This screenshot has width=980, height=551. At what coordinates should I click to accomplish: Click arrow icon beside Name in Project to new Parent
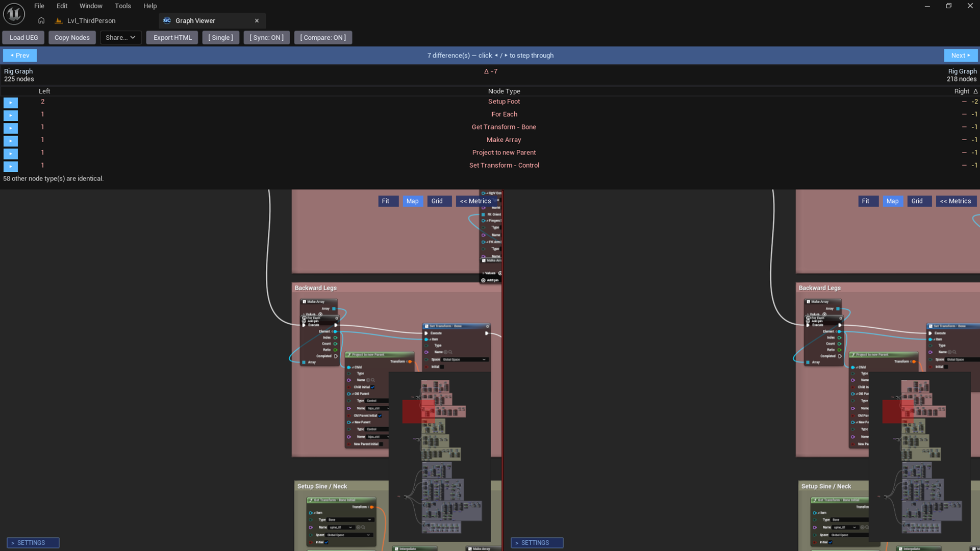pos(368,380)
